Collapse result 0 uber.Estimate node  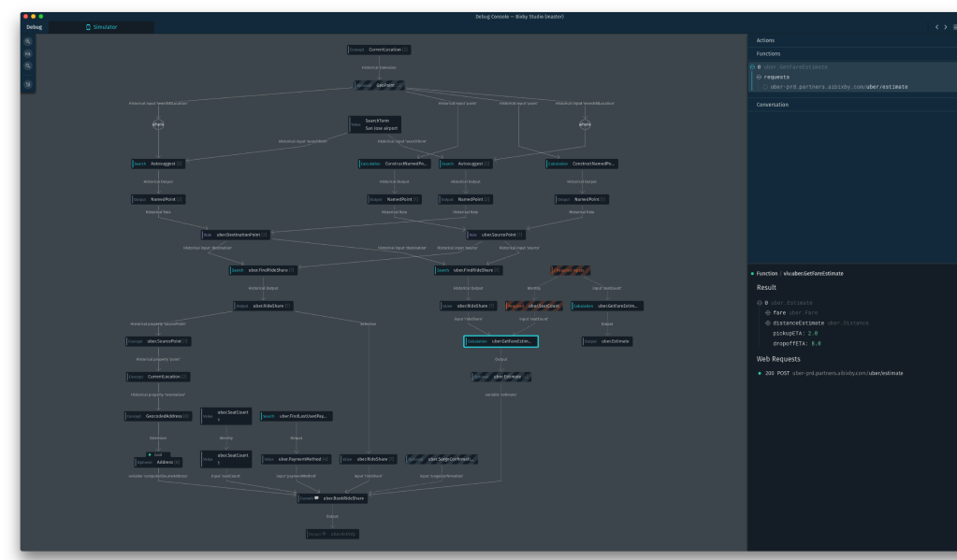(760, 303)
